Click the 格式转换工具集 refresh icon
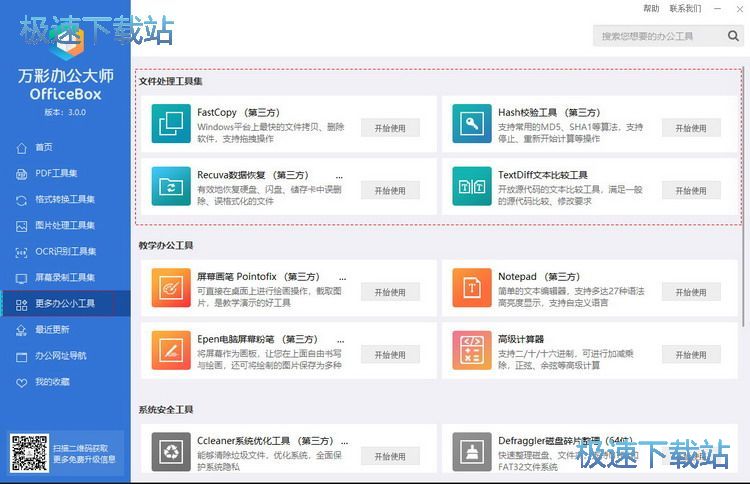The image size is (750, 484). 22,200
